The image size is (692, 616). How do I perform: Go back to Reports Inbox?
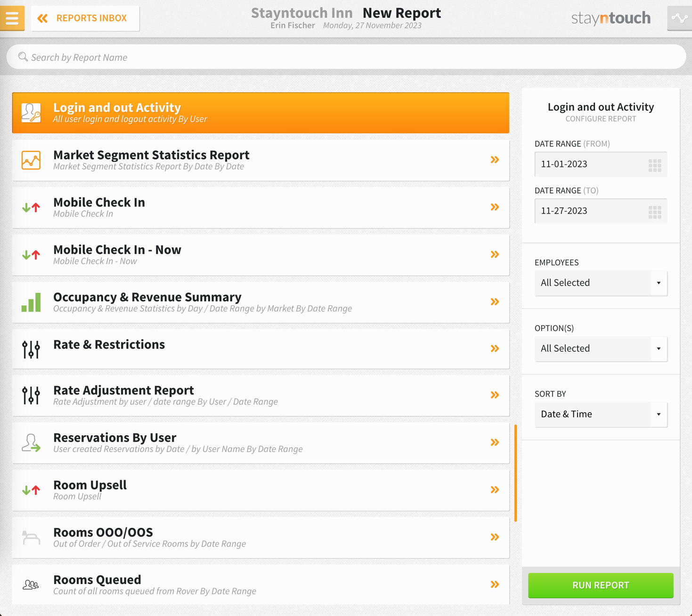85,18
